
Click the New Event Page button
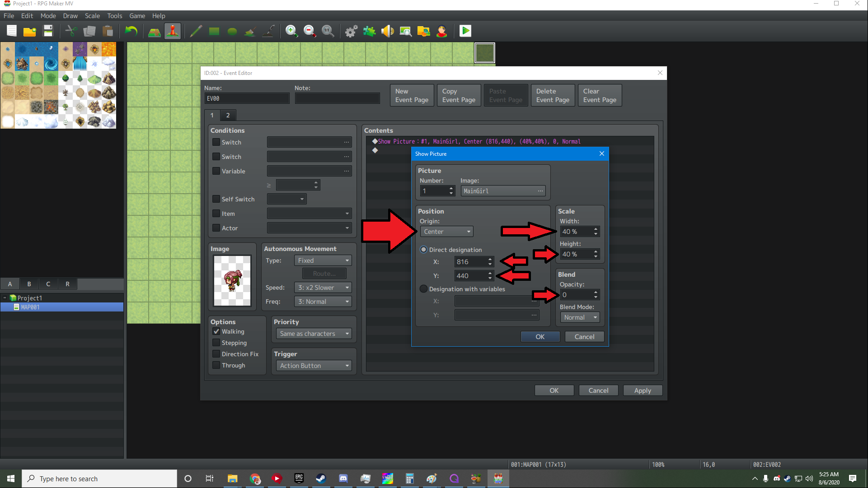coord(412,95)
